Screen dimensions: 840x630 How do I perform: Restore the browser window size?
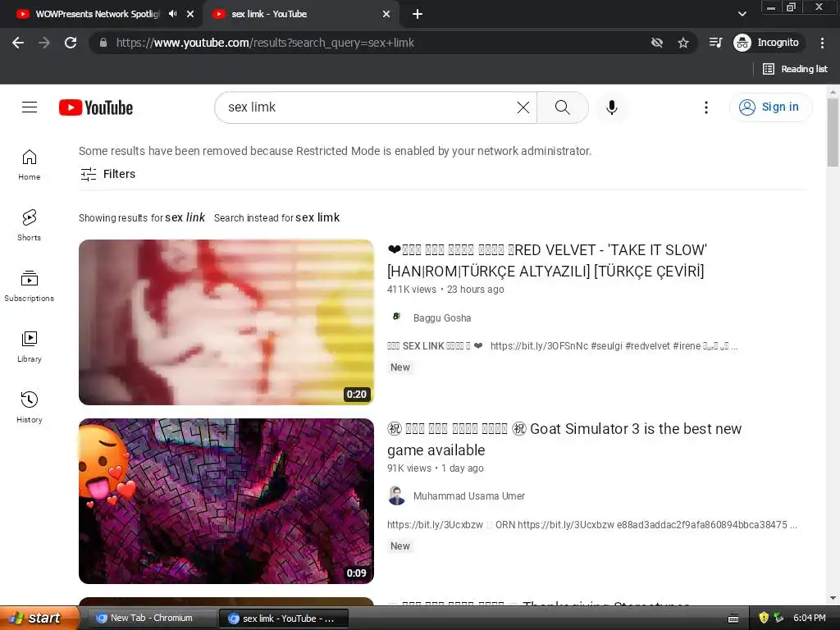click(x=792, y=7)
